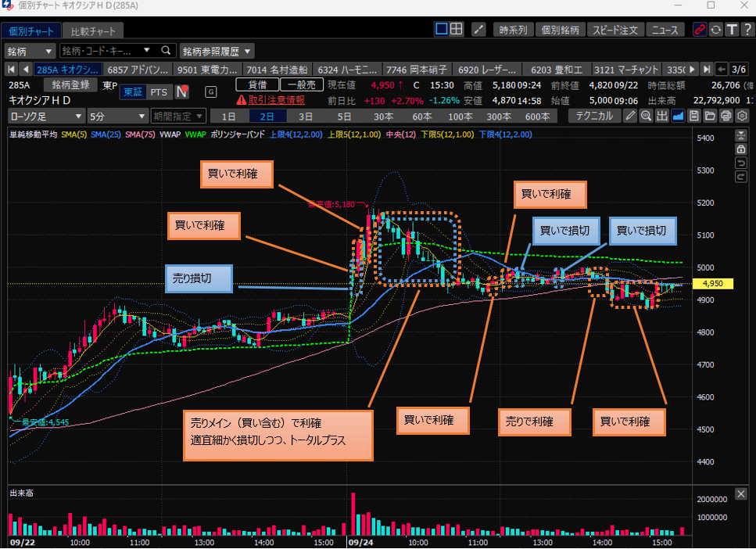Viewport: 756px width, 549px height.
Task: Select the pencil drawing tool icon
Action: [630, 116]
